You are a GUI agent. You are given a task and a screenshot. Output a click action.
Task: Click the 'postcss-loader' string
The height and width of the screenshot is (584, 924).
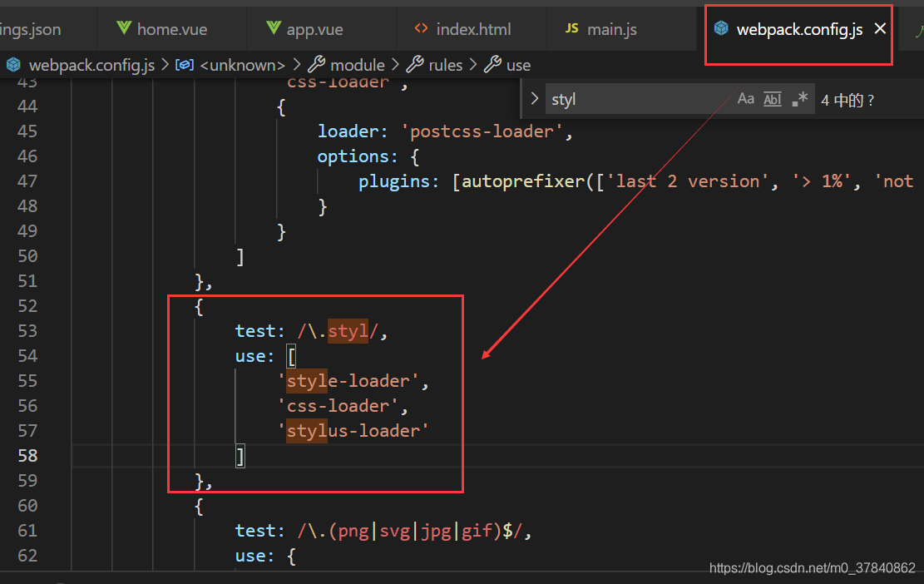click(482, 131)
